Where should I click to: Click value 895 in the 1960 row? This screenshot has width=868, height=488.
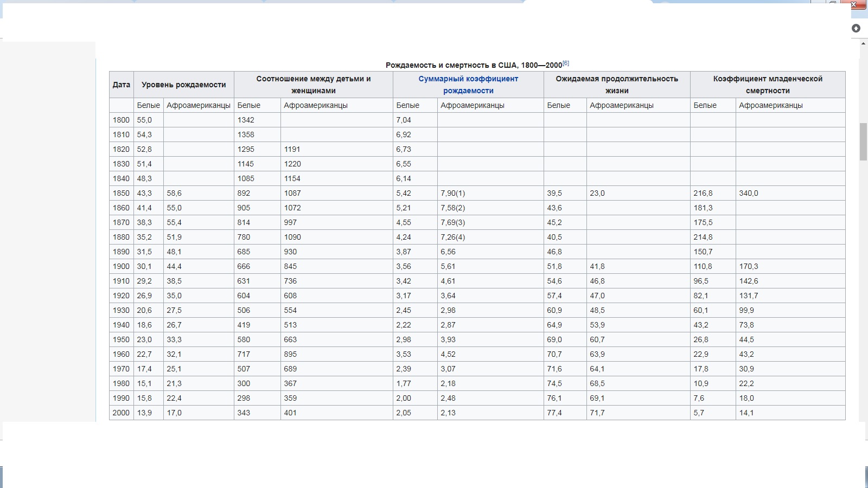click(290, 354)
